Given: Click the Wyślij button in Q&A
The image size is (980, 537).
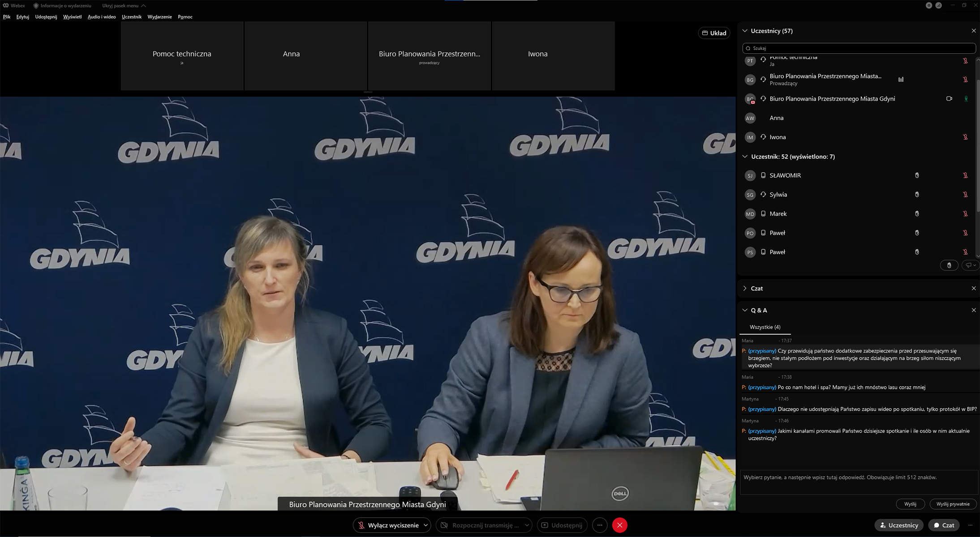Looking at the screenshot, I should (911, 503).
